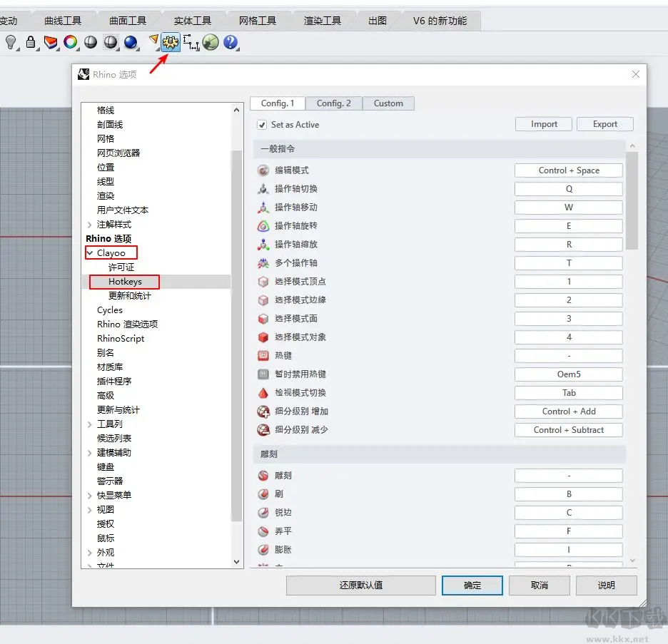This screenshot has width=668, height=644.
Task: Click the color wheel toolbar icon
Action: click(x=71, y=43)
